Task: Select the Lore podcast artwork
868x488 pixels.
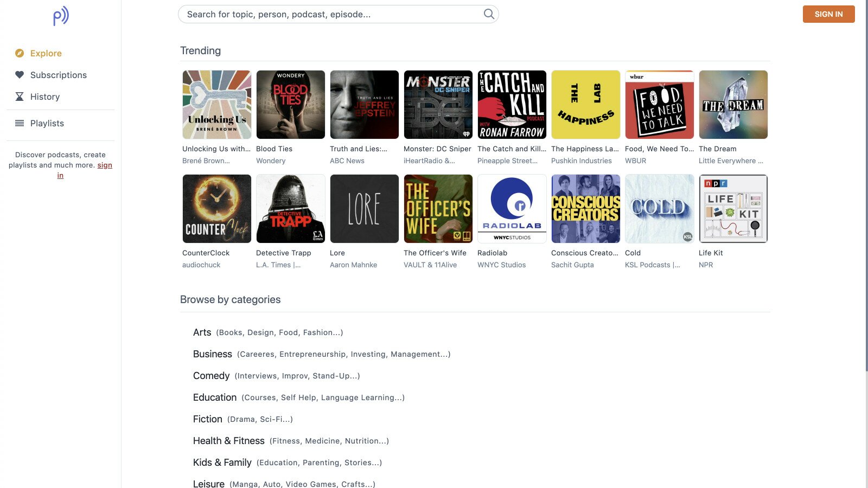Action: [x=364, y=209]
